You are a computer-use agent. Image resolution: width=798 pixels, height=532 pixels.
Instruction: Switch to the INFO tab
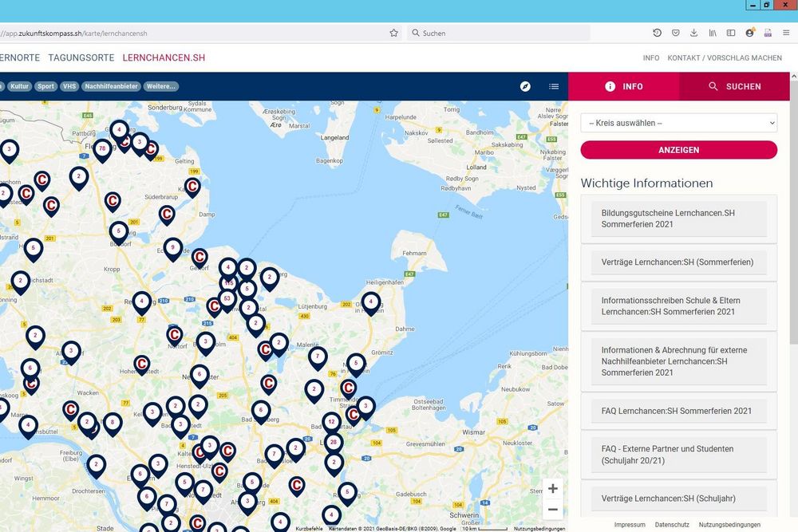tap(623, 86)
